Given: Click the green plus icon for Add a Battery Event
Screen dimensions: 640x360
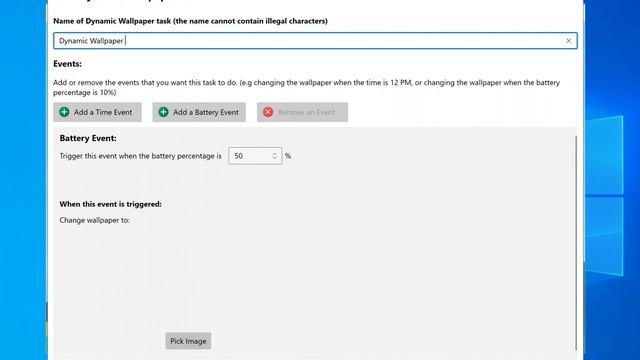Looking at the screenshot, I should [163, 112].
